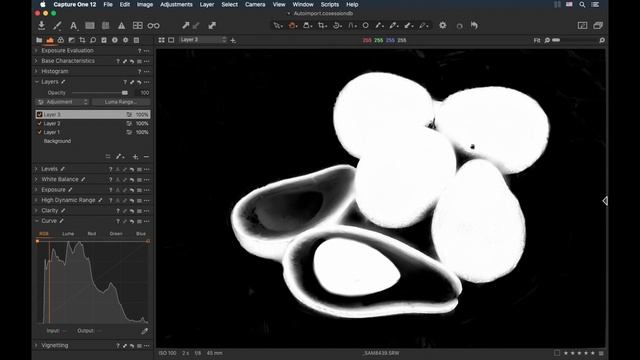This screenshot has height=360, width=640.
Task: Click the double-arrow copy-and-apply icon
Action: pos(212,25)
